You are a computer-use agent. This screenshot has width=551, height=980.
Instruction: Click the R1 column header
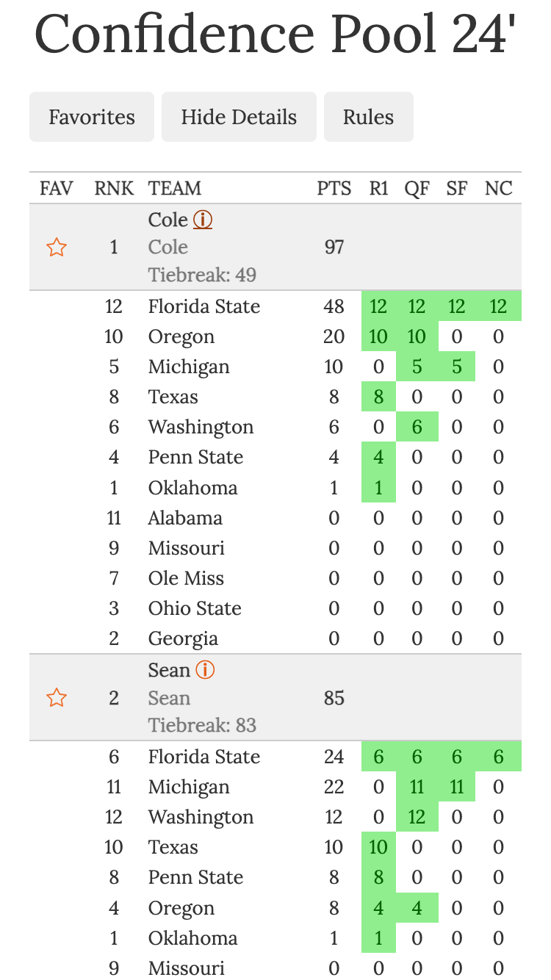(378, 188)
